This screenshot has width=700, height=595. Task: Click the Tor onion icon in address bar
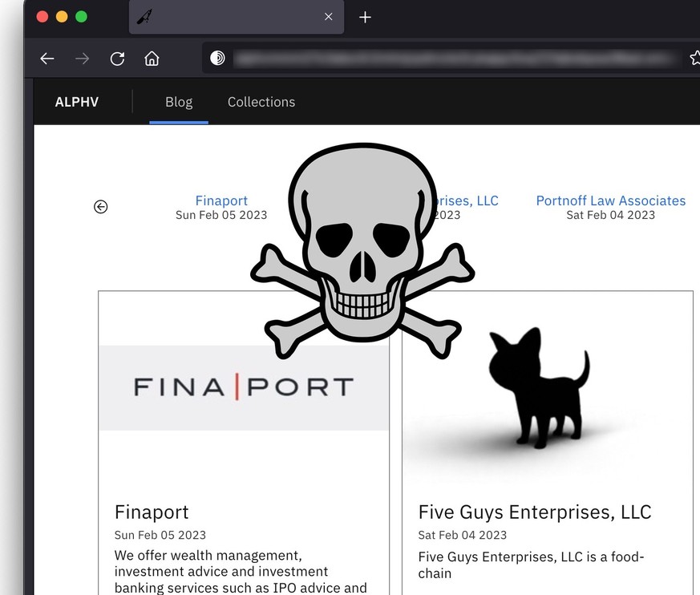pyautogui.click(x=217, y=58)
